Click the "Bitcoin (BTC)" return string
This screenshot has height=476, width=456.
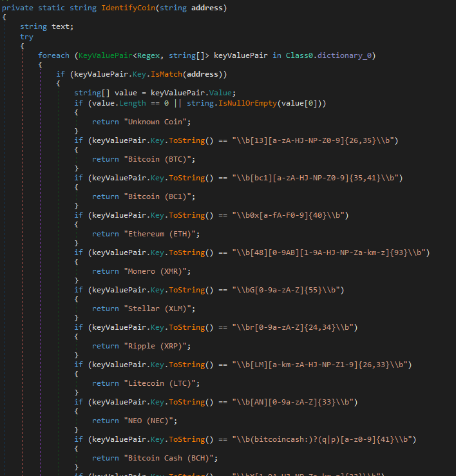pyautogui.click(x=159, y=159)
